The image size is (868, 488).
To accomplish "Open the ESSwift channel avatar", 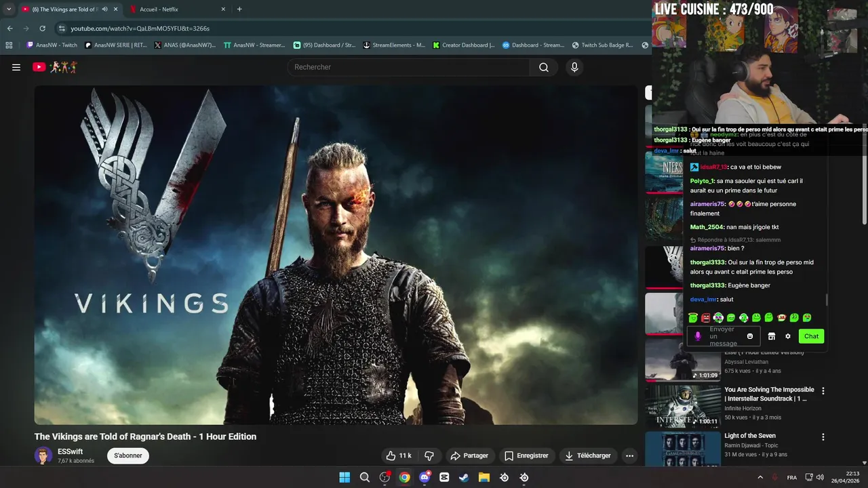I will click(x=43, y=455).
